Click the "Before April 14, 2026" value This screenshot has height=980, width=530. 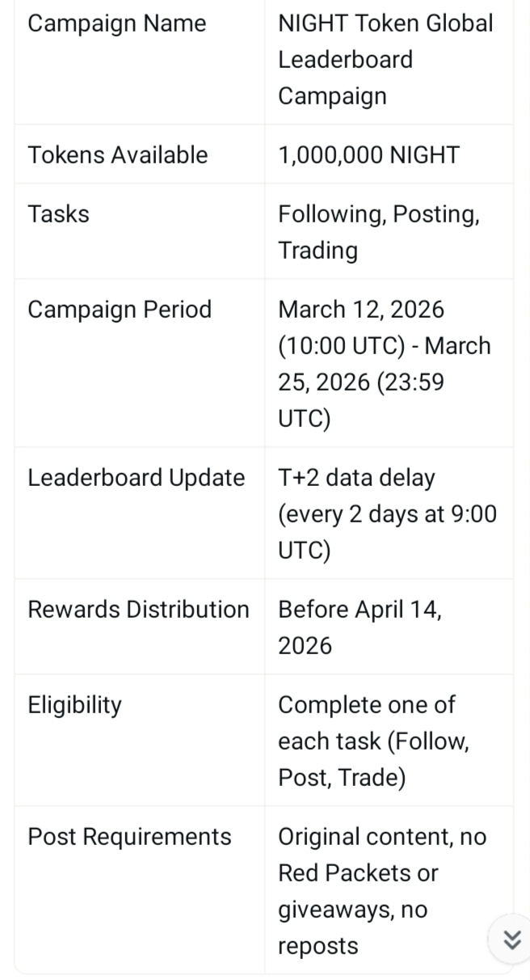360,627
